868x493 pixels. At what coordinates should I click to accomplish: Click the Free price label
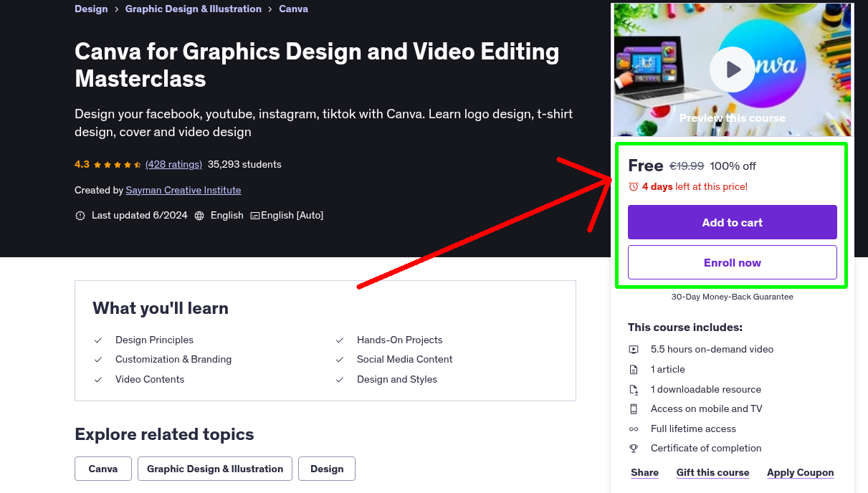point(646,166)
